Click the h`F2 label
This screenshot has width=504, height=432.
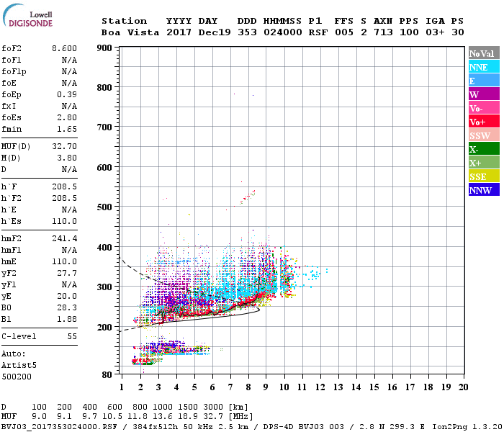(x=12, y=198)
